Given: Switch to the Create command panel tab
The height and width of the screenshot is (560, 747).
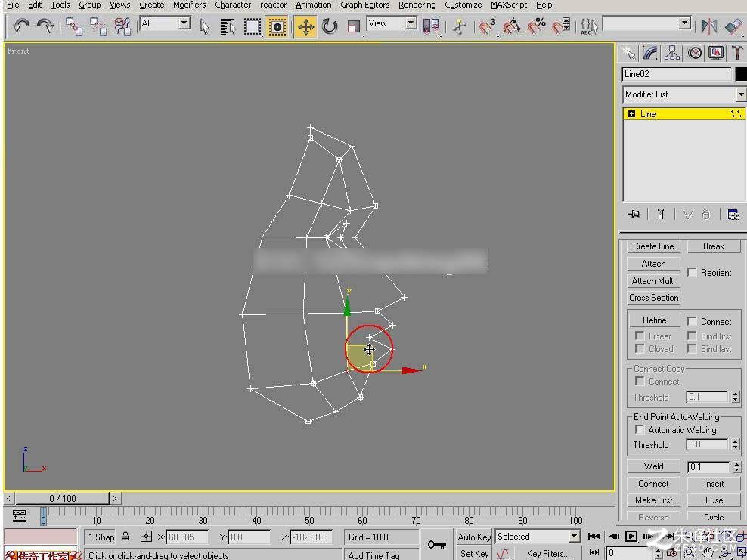Looking at the screenshot, I should [x=629, y=54].
